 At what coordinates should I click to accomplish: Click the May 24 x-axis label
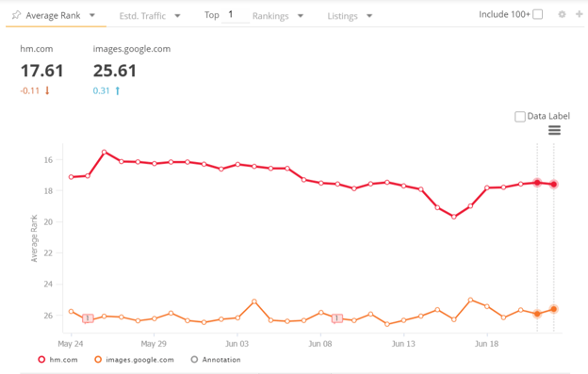(71, 344)
